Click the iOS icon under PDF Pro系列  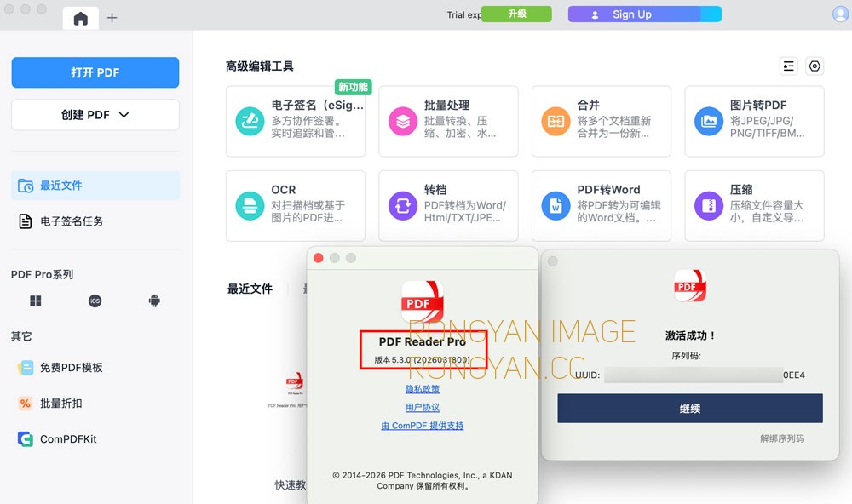pos(95,301)
